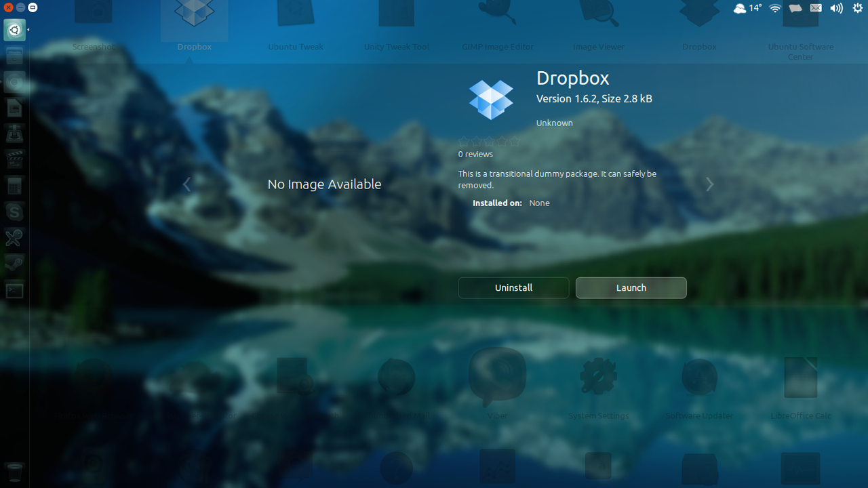Maximize the Dash with the white button
The image size is (868, 488).
33,7
